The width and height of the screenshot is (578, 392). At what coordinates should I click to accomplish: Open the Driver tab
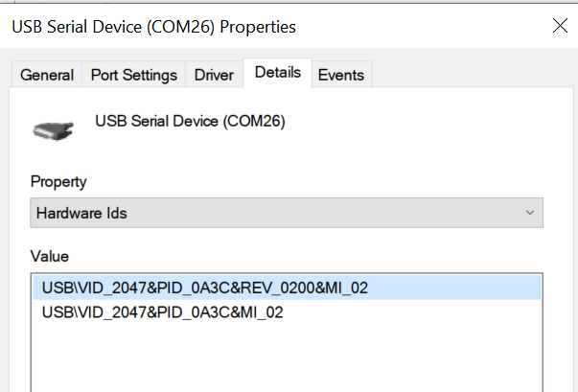(215, 75)
